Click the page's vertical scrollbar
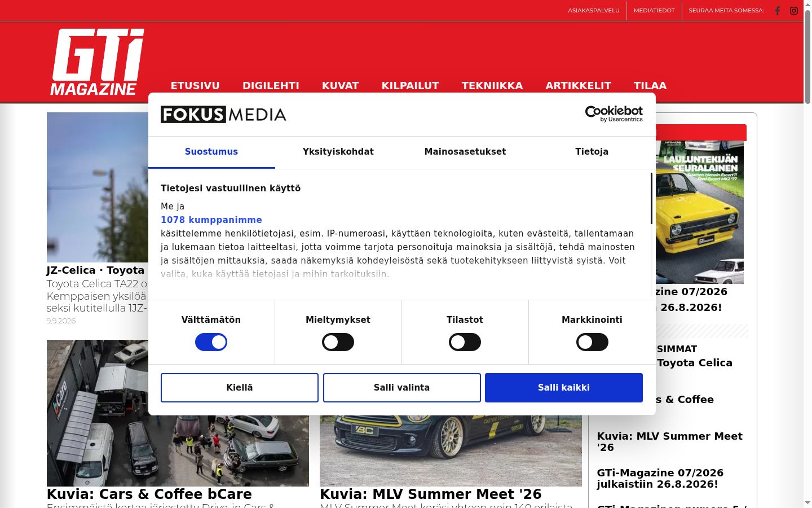Screen dimensions: 812x508 coord(807,56)
